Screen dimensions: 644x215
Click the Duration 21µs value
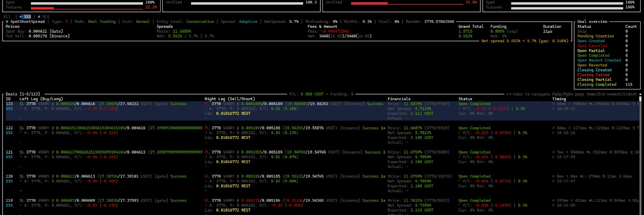coord(549,31)
